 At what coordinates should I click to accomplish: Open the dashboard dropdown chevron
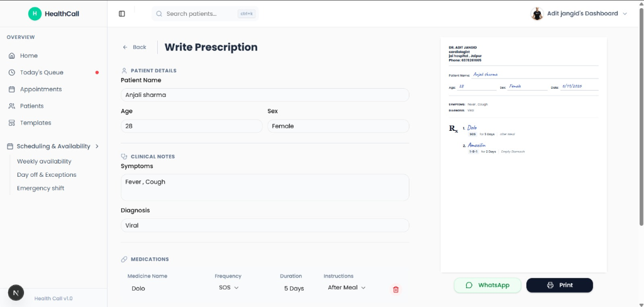[625, 14]
